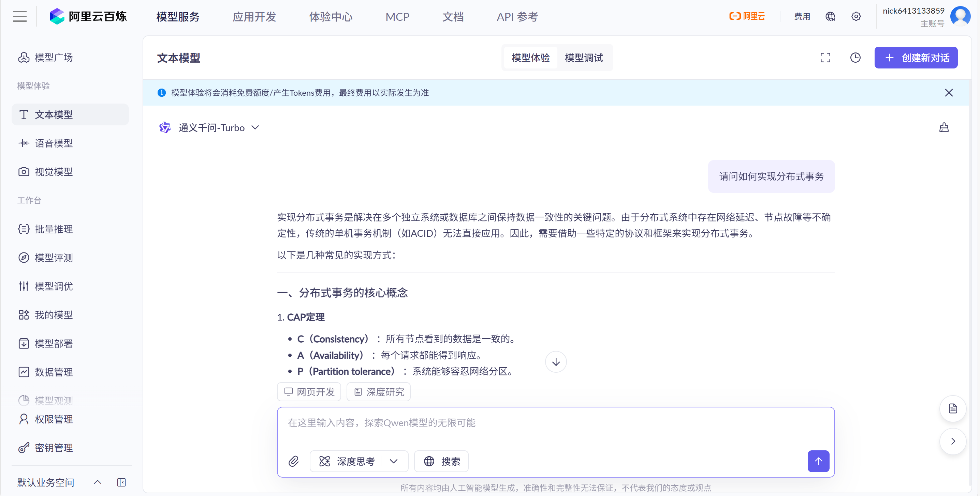Click the clear conversation broom icon
Screen dimensions: 980x496
944,128
